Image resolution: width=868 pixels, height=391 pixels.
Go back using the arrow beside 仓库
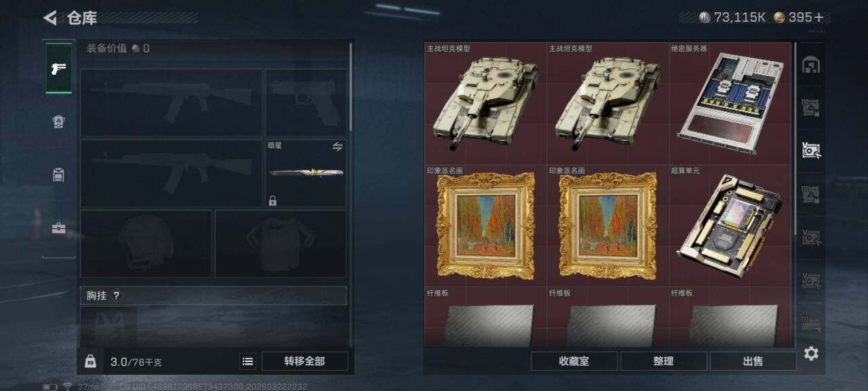[x=50, y=18]
